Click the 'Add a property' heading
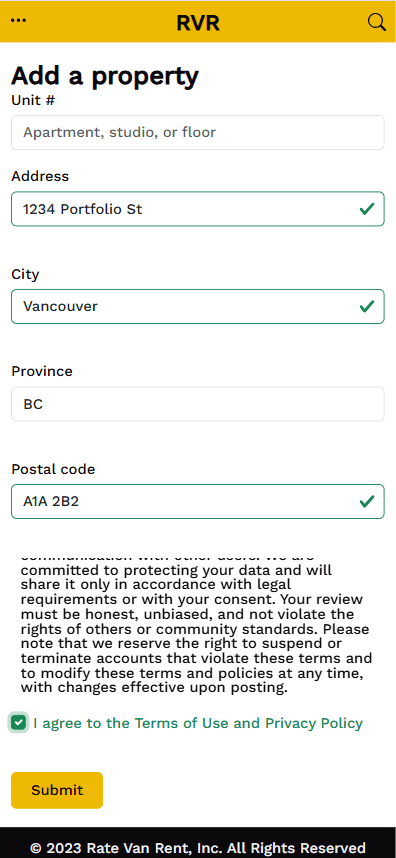396x858 pixels. [105, 76]
